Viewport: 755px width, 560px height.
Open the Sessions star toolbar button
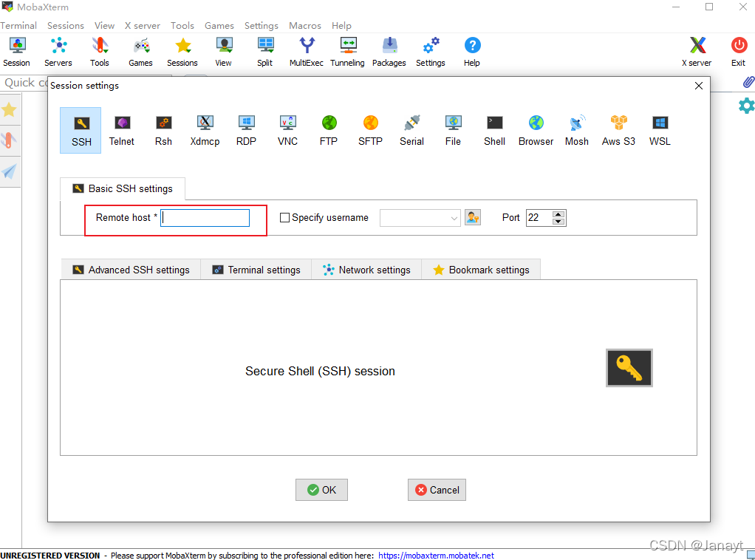tap(182, 52)
